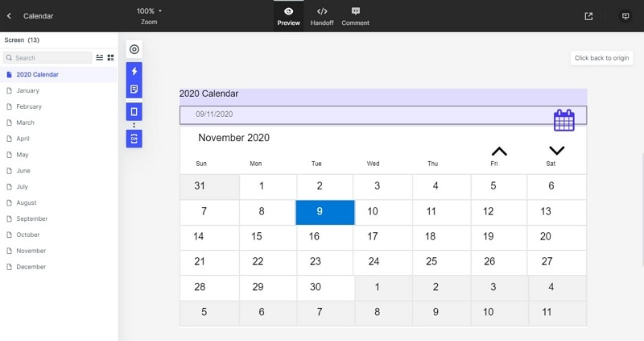Click the target circle icon

tap(134, 50)
